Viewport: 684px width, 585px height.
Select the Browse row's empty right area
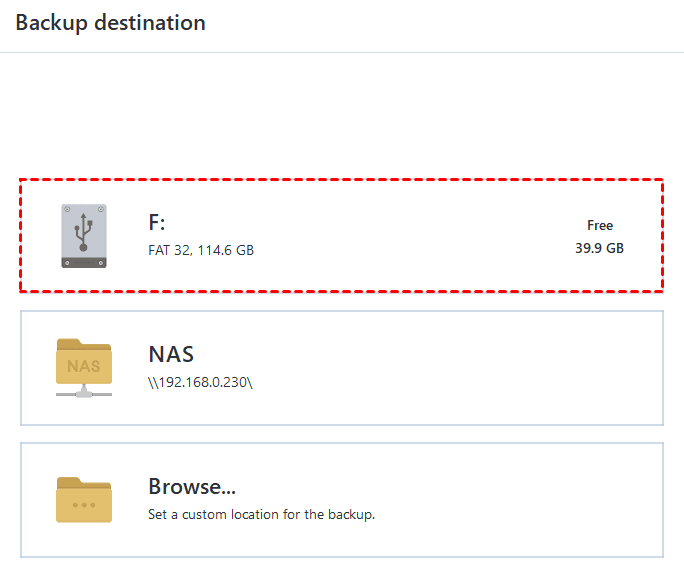click(x=520, y=500)
